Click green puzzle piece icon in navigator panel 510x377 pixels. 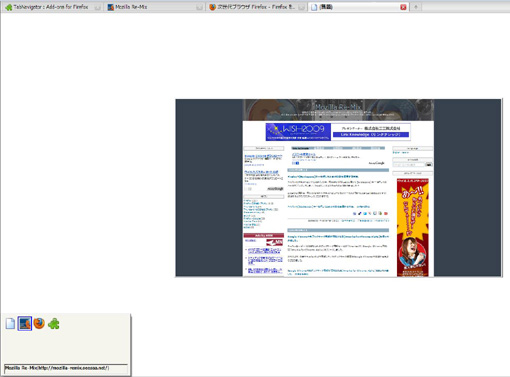(54, 324)
